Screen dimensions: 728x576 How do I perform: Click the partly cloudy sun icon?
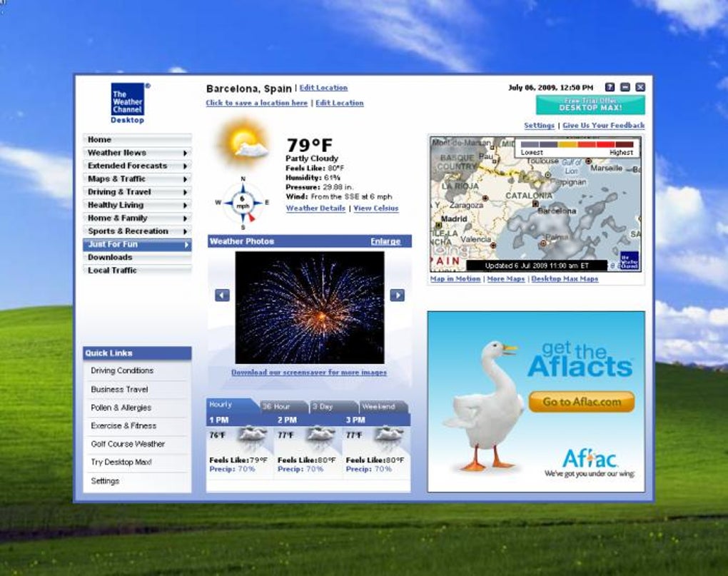point(243,143)
